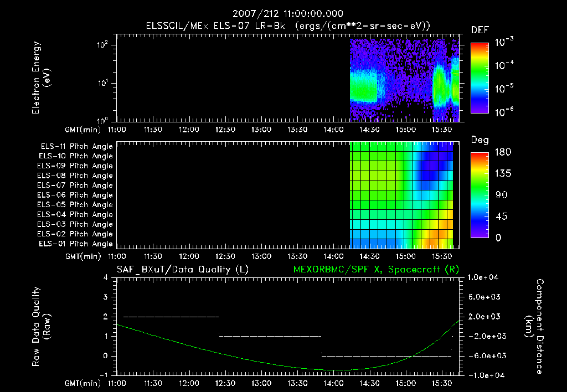Select the 'Component Distance (km)' axis label

pyautogui.click(x=534, y=327)
